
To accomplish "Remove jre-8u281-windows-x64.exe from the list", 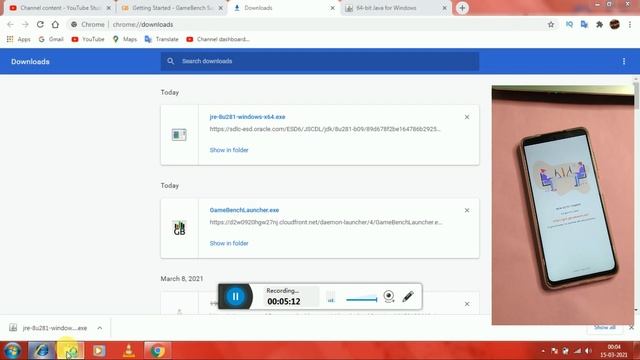I will click(x=467, y=117).
